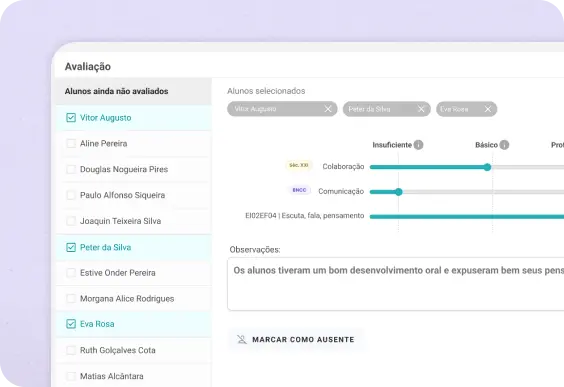Click the Observações label

(255, 249)
